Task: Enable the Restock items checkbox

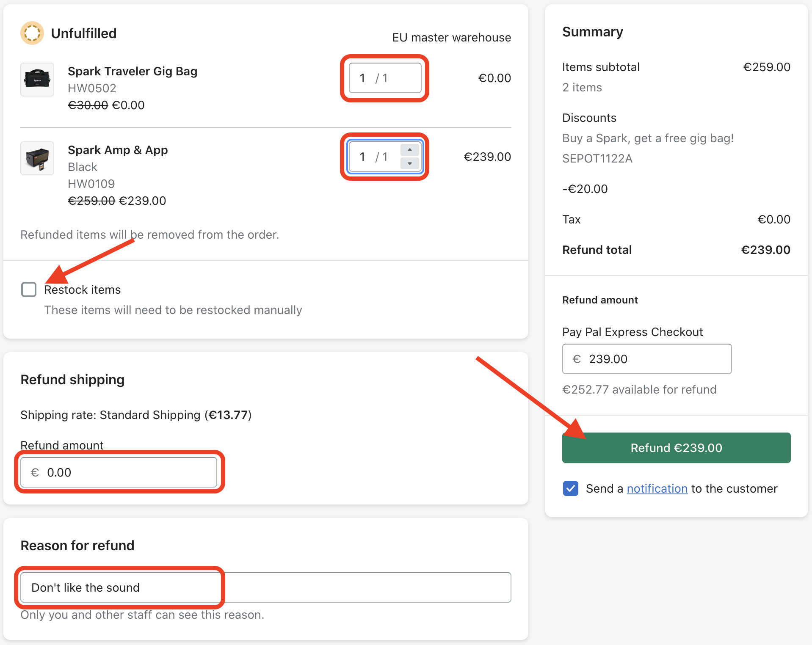Action: pos(29,289)
